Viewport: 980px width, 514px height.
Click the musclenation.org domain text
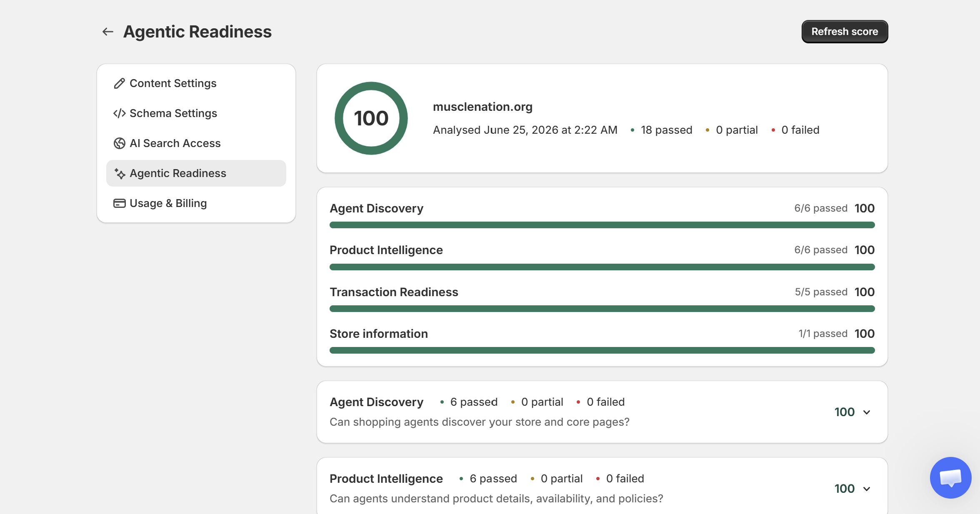(x=482, y=107)
